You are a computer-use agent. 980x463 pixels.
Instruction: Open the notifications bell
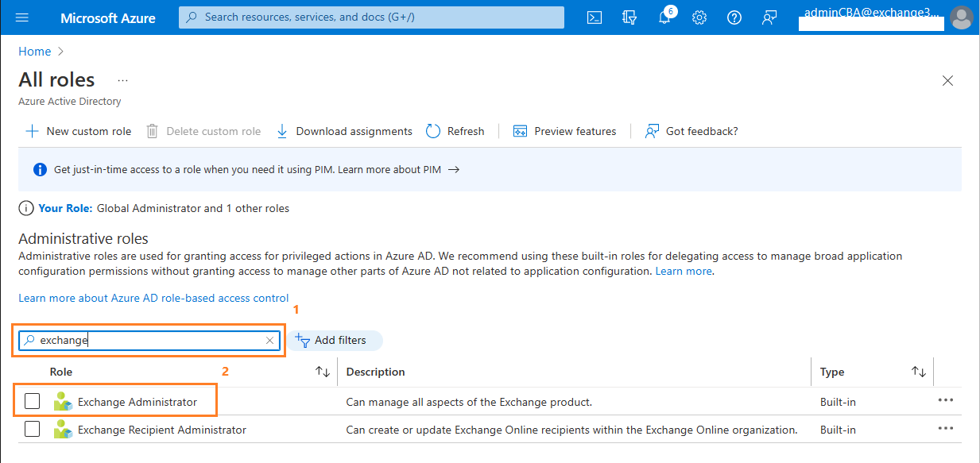coord(665,17)
